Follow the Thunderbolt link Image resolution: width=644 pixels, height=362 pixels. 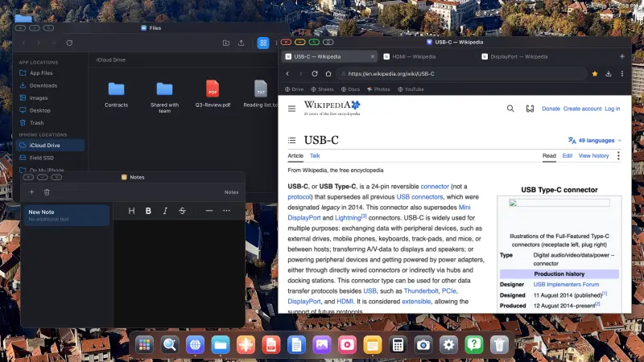pyautogui.click(x=421, y=290)
